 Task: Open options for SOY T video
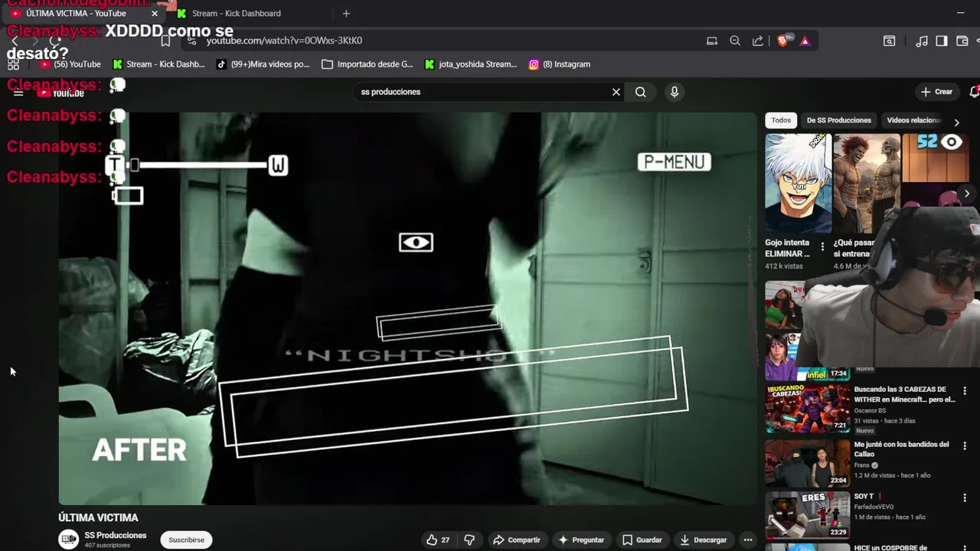point(965,498)
